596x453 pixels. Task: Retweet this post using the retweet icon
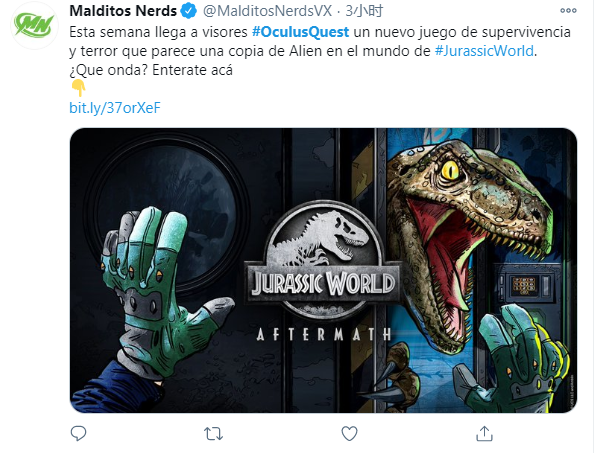pyautogui.click(x=213, y=434)
